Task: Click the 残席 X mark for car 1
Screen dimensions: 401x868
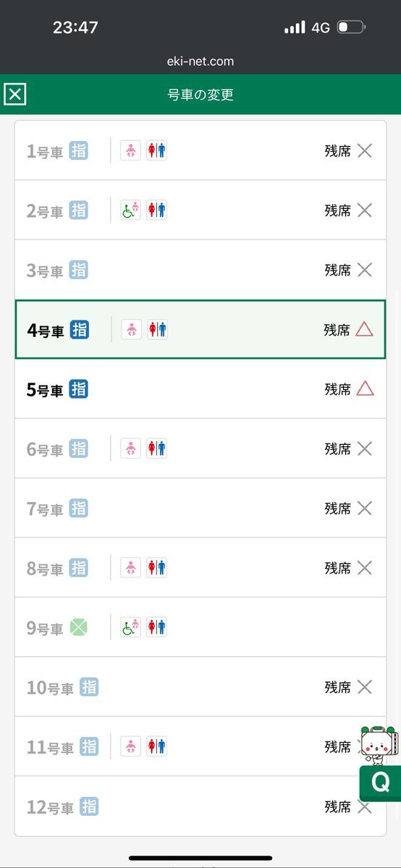Action: (365, 150)
